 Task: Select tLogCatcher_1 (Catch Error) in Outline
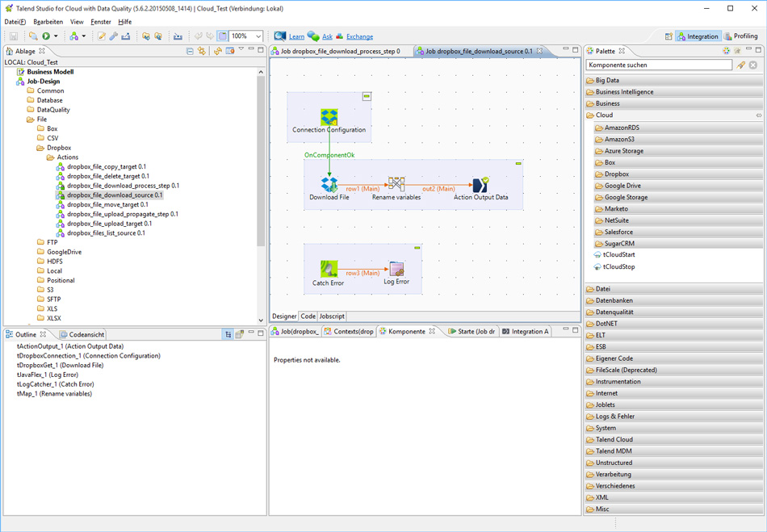[55, 384]
